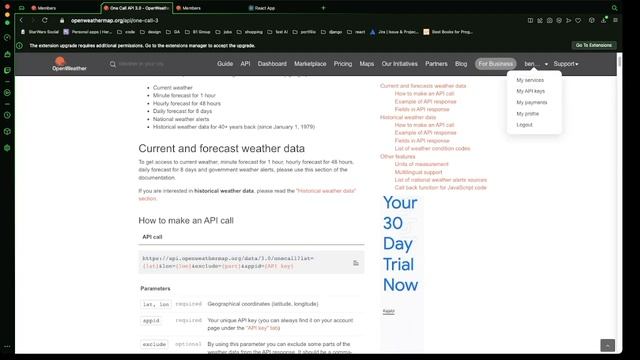This screenshot has height=360, width=640.
Task: Click the weather city search input field
Action: click(141, 64)
